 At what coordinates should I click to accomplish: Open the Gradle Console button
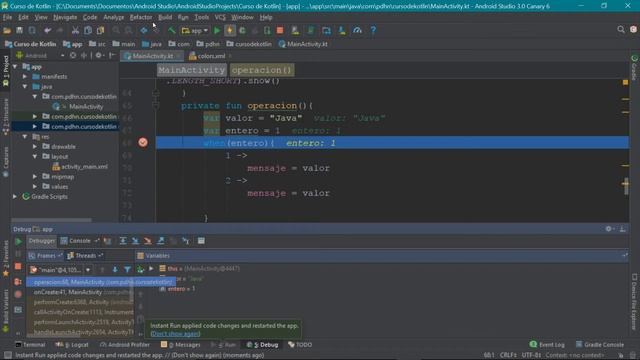point(600,344)
